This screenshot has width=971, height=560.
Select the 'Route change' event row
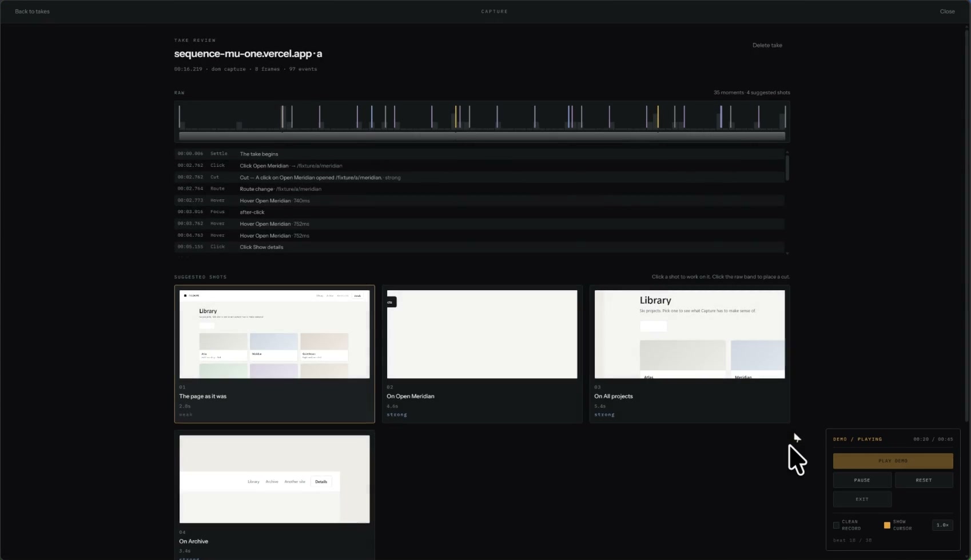click(x=479, y=189)
